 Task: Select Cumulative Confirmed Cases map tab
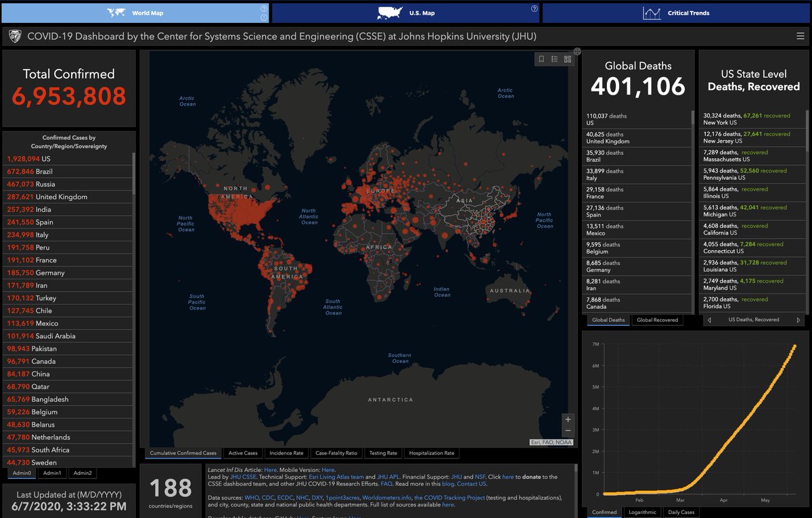[x=183, y=453]
